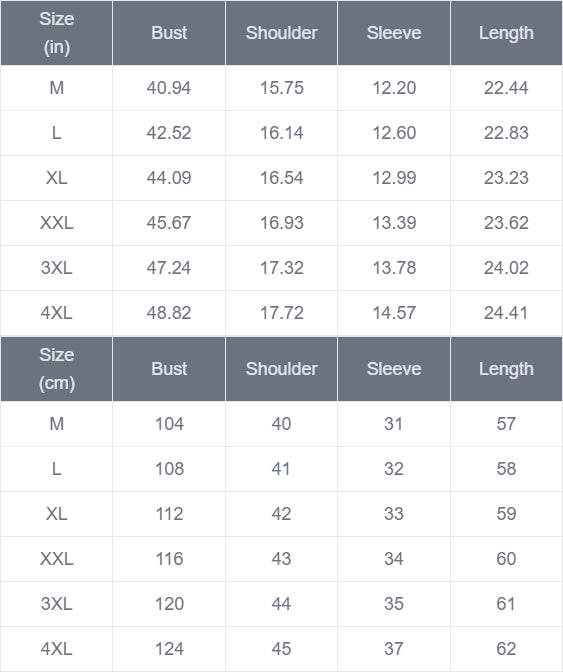Select the 104 bust value in cm
Screen dimensions: 563x672
[169, 424]
